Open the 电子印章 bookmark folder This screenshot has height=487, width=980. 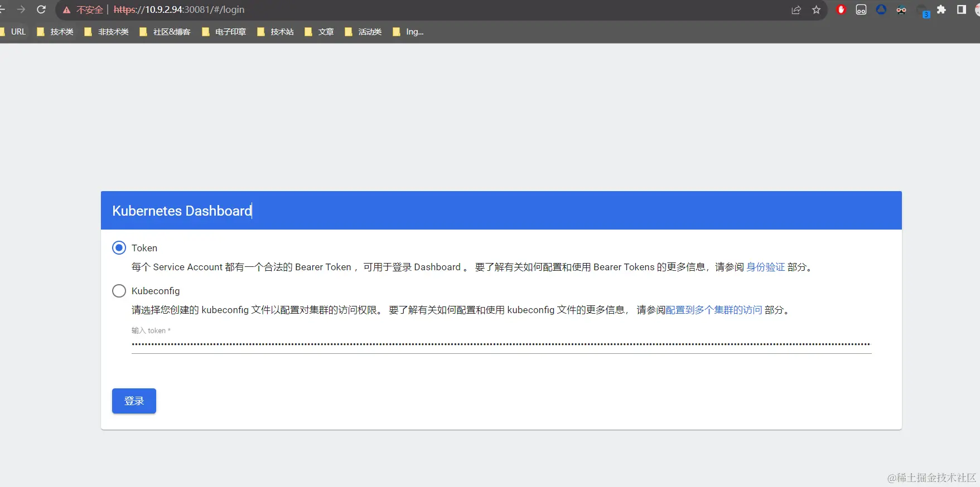click(224, 32)
